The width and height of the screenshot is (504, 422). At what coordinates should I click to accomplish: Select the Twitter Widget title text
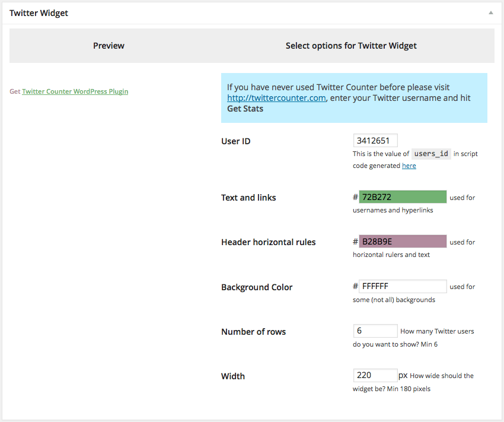point(39,13)
